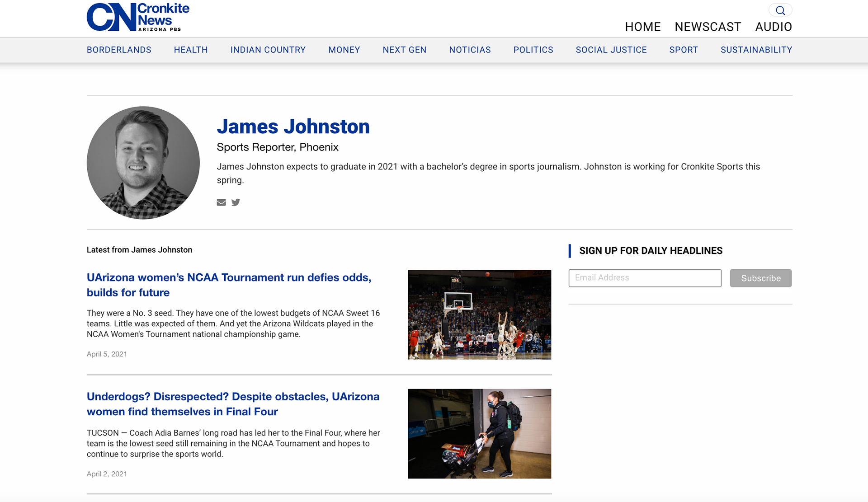The height and width of the screenshot is (502, 868).
Task: Go to the NEWSCAST page
Action: pos(708,27)
